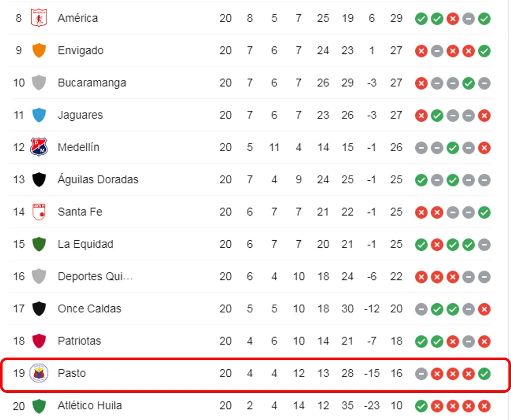Click Pasto's latest win checkmark result
The height and width of the screenshot is (420, 511).
[x=484, y=374]
